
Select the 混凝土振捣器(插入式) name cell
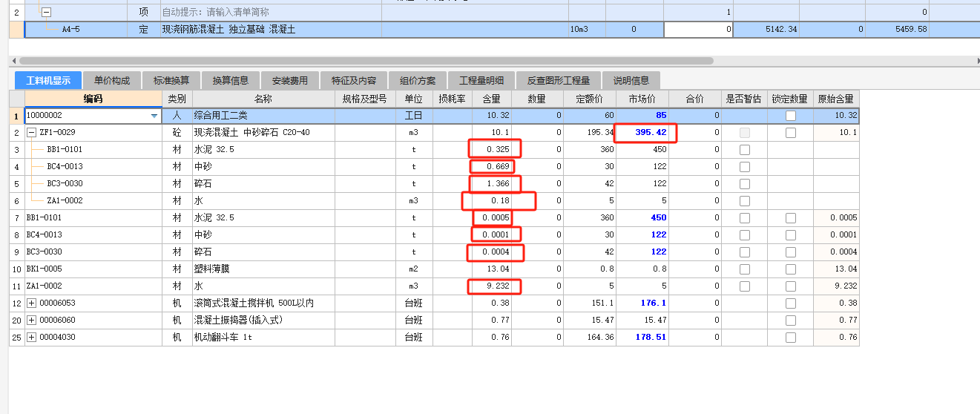pyautogui.click(x=263, y=321)
